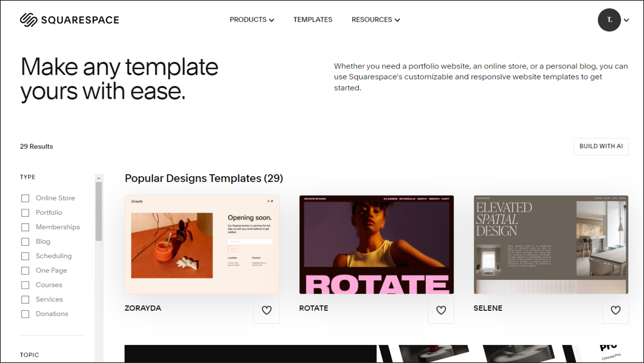The height and width of the screenshot is (363, 644).
Task: Tick the Blog filter checkbox
Action: [25, 241]
